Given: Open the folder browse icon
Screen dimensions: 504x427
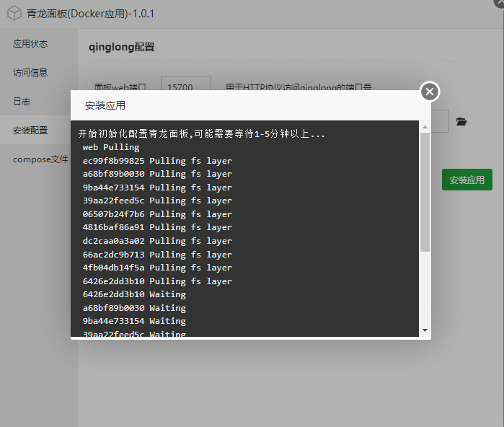Looking at the screenshot, I should click(461, 122).
